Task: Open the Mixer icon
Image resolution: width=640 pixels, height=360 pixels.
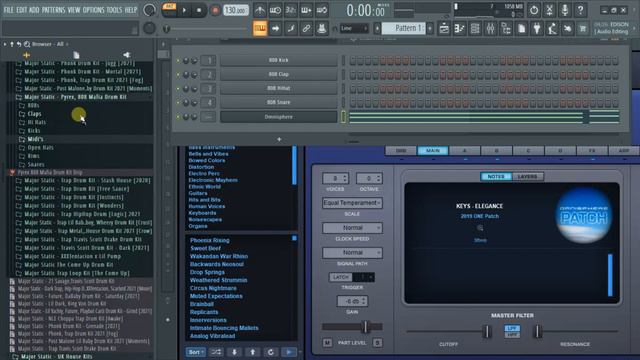Action: pyautogui.click(x=491, y=29)
